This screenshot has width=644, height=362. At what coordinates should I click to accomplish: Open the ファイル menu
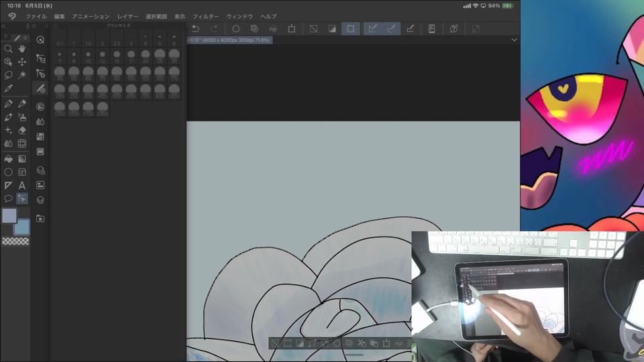(36, 16)
